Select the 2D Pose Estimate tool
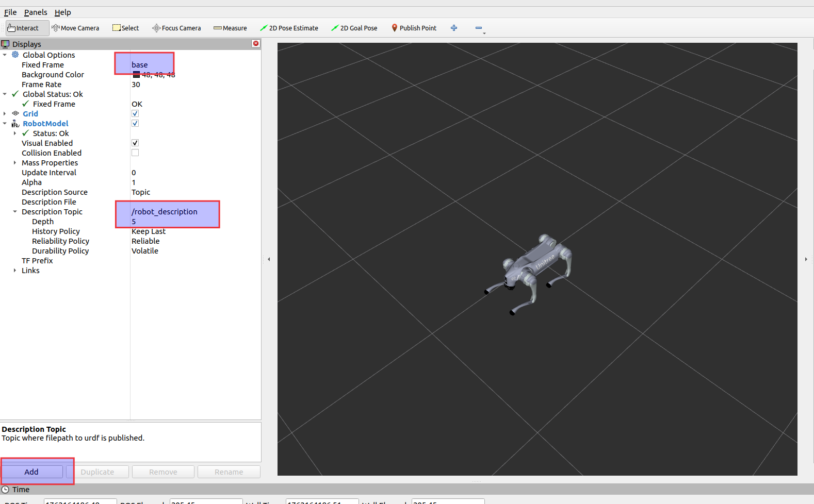This screenshot has width=814, height=504. coord(289,28)
